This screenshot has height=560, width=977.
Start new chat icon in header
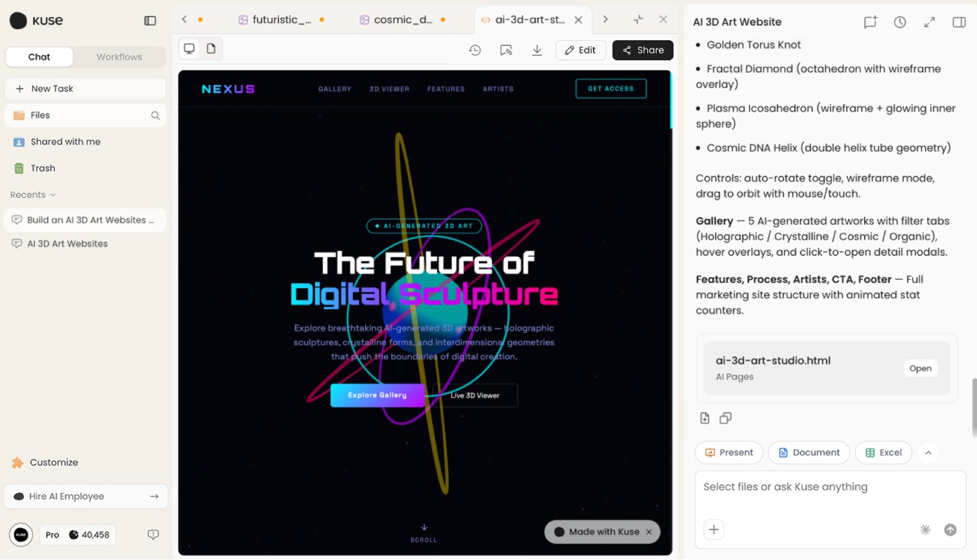(x=870, y=22)
